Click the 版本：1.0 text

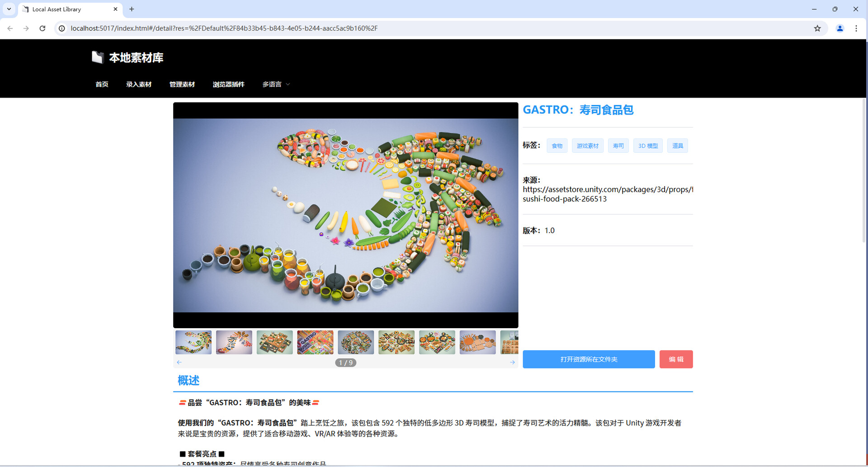pos(539,231)
